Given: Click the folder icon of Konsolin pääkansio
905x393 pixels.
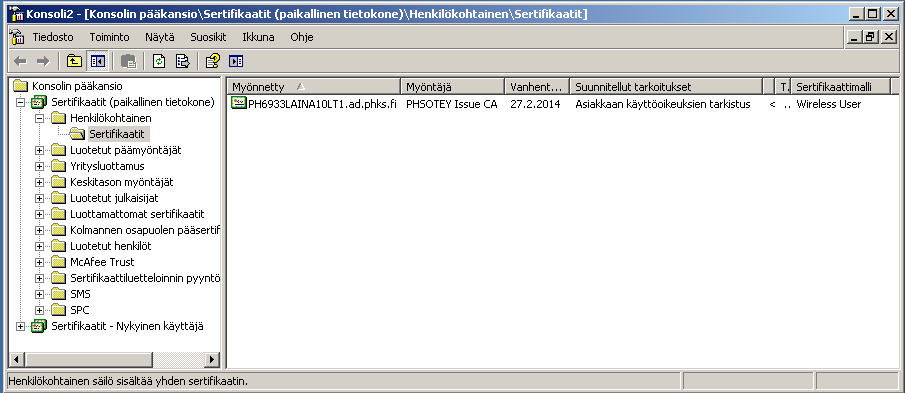Looking at the screenshot, I should pos(20,86).
